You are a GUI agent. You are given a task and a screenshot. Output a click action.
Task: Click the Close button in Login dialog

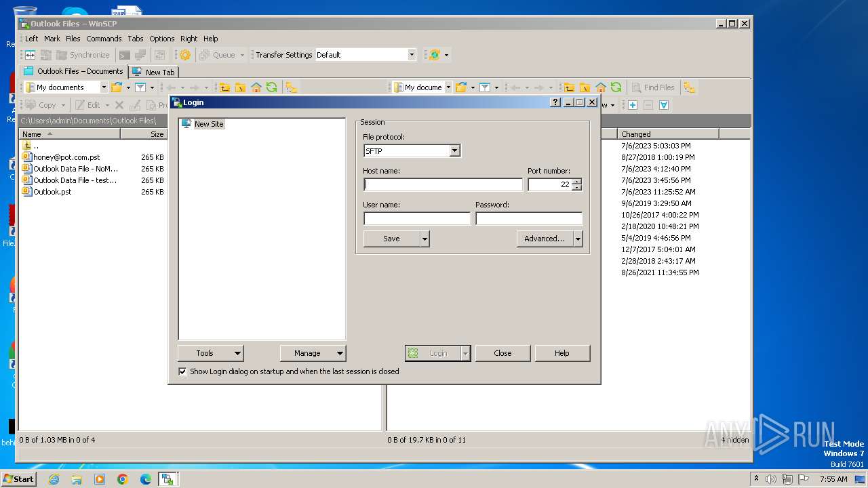(x=502, y=353)
